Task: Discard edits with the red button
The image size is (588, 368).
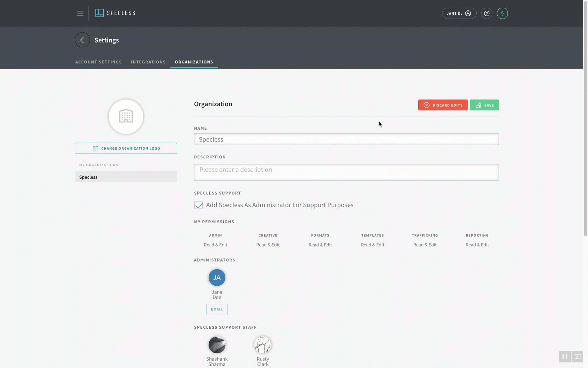Action: [x=443, y=105]
